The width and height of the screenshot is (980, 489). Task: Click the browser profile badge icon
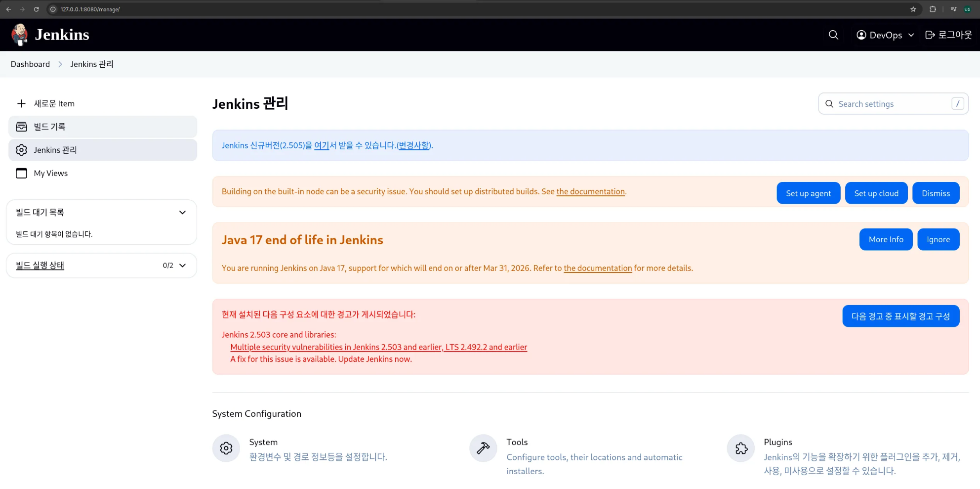968,9
